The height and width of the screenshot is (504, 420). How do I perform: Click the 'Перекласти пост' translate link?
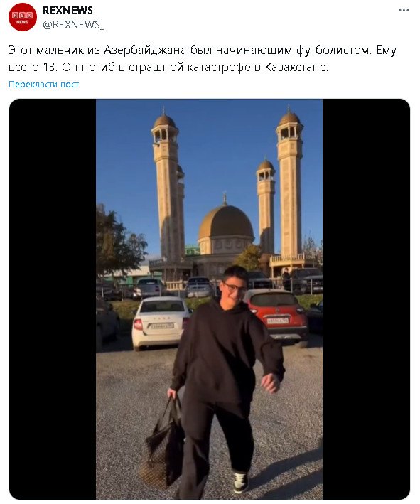(x=43, y=85)
